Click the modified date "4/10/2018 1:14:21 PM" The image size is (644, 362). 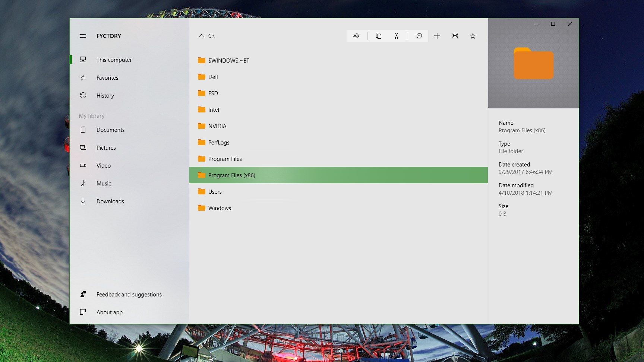click(x=525, y=193)
